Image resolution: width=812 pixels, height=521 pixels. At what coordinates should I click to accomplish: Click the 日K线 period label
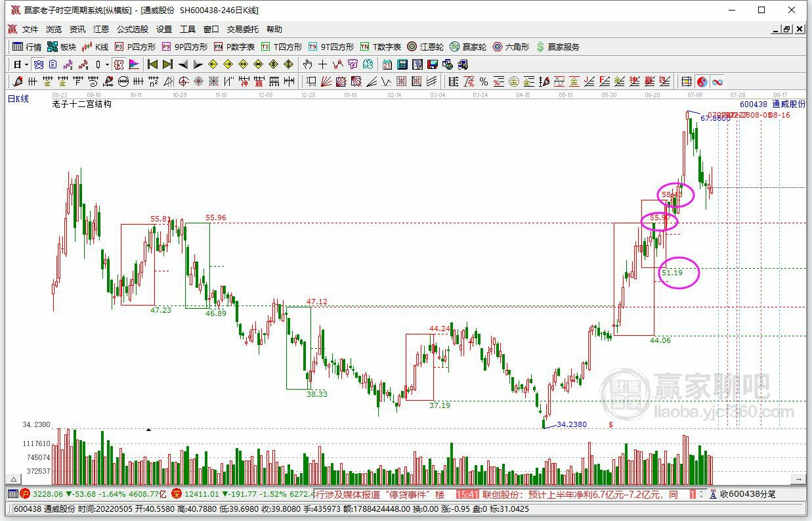(18, 99)
